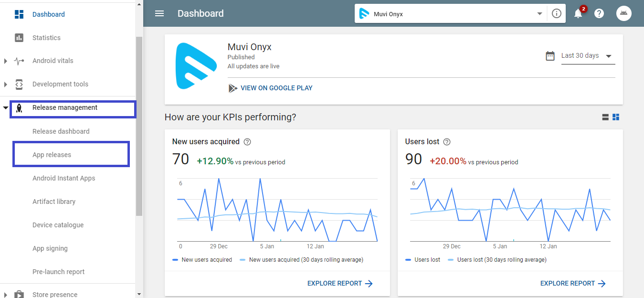This screenshot has width=644, height=298.
Task: Click the sidebar scrollbar thumb
Action: (139, 126)
